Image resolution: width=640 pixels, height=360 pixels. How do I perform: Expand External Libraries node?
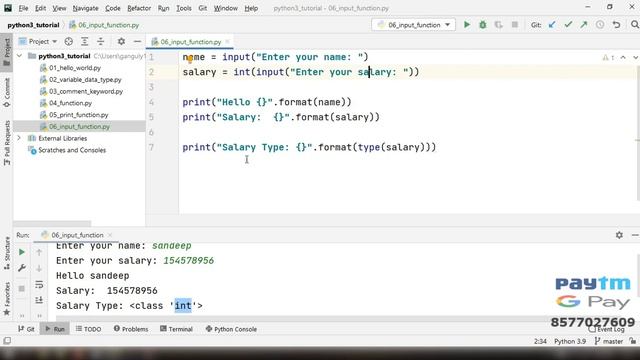tap(19, 138)
